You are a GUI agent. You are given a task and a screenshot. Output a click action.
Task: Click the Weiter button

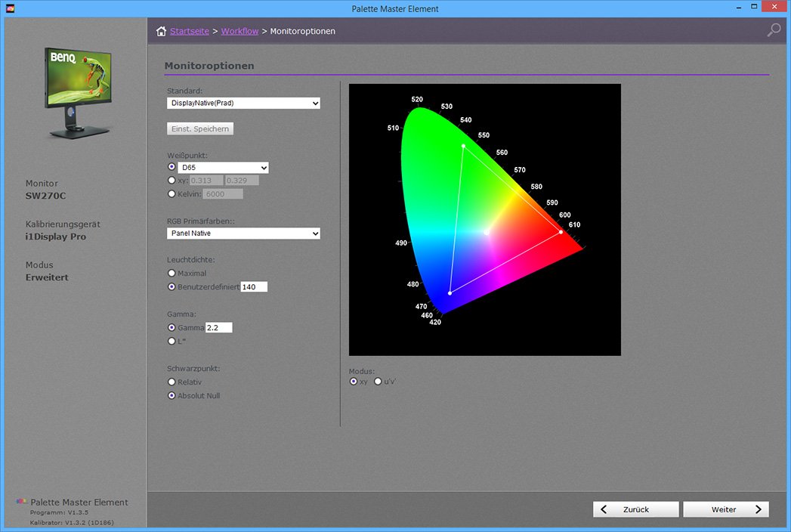pyautogui.click(x=726, y=509)
